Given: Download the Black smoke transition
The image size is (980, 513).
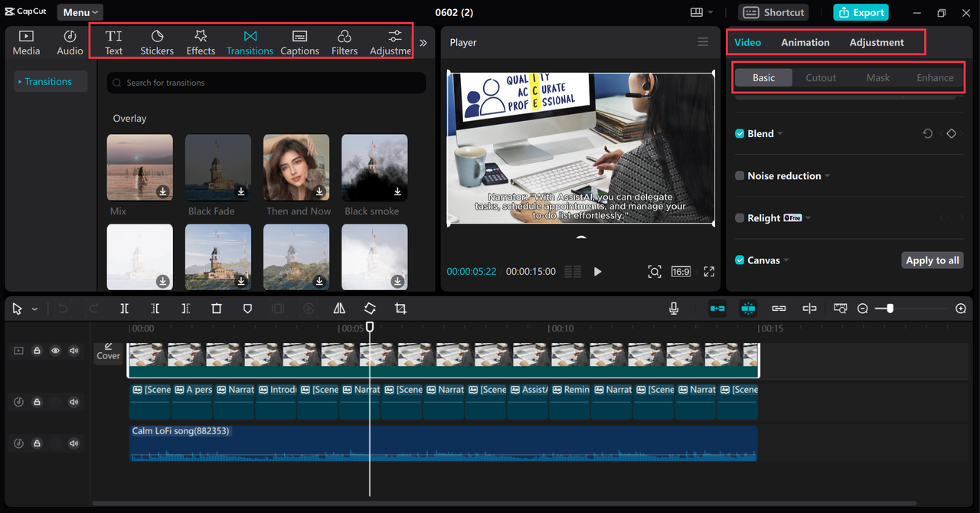Looking at the screenshot, I should [397, 191].
